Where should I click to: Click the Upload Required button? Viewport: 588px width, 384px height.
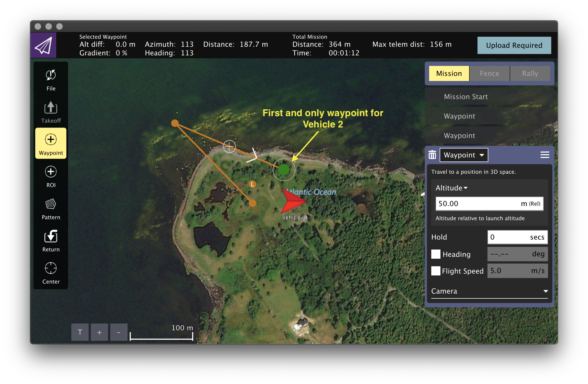pos(514,45)
